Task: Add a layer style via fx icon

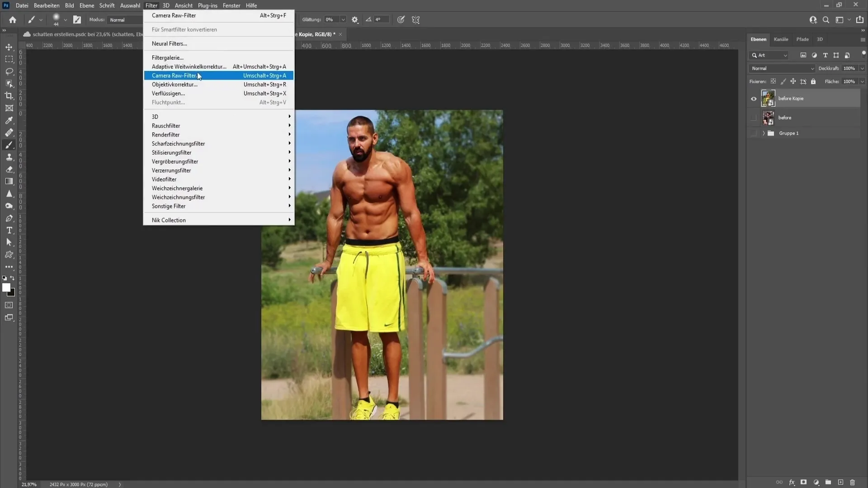Action: 792,482
